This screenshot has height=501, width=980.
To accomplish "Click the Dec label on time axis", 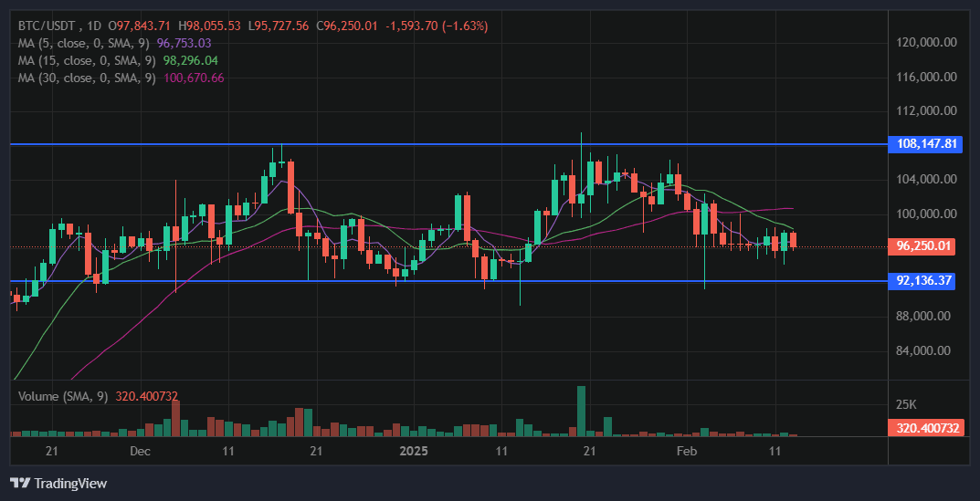I will 140,452.
